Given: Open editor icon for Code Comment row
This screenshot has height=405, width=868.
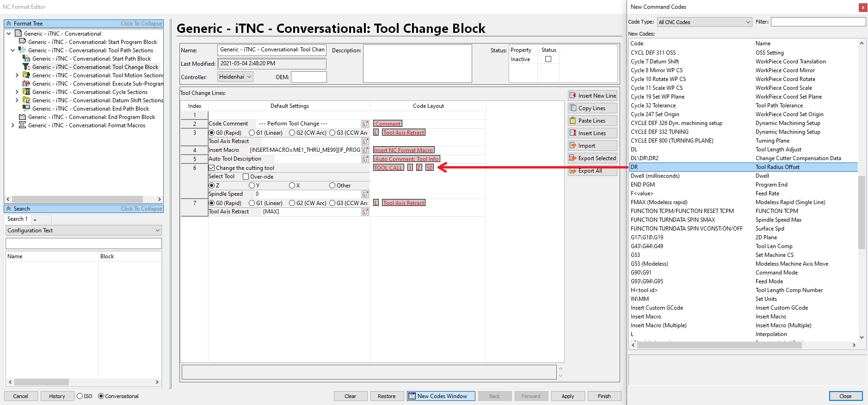Looking at the screenshot, I should (x=365, y=124).
